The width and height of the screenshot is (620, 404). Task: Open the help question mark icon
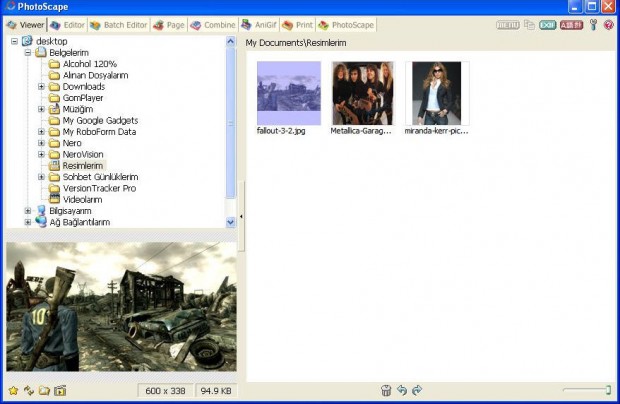click(609, 25)
